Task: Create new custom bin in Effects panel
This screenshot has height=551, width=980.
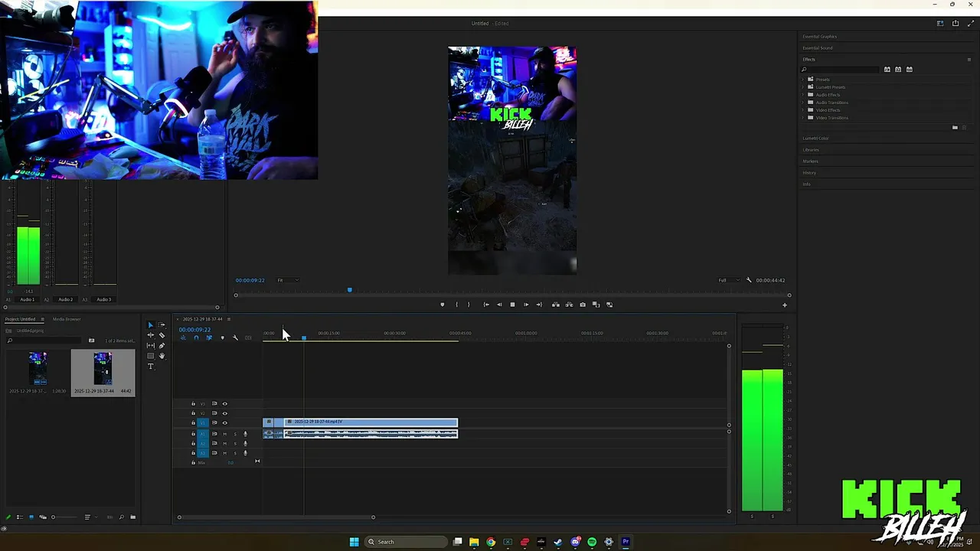Action: [x=955, y=128]
